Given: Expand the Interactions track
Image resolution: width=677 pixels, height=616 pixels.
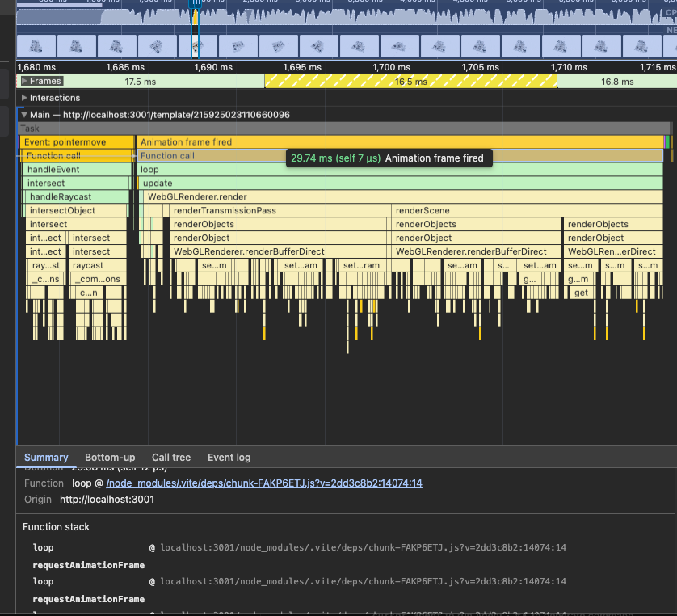Looking at the screenshot, I should [24, 98].
